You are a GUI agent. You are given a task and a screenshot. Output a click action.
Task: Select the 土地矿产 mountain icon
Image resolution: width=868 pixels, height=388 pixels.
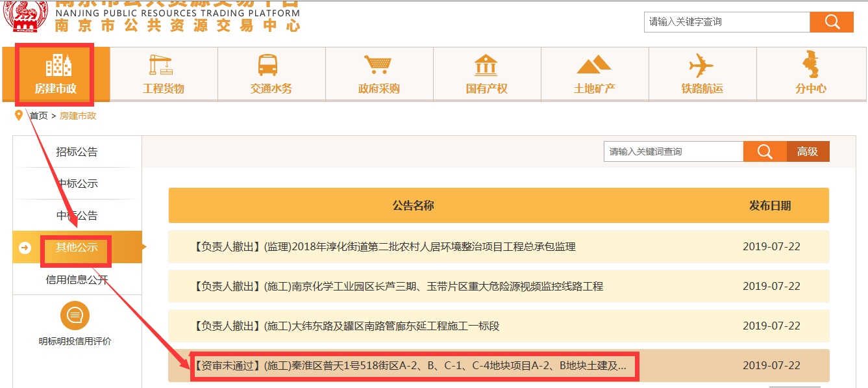coord(594,66)
